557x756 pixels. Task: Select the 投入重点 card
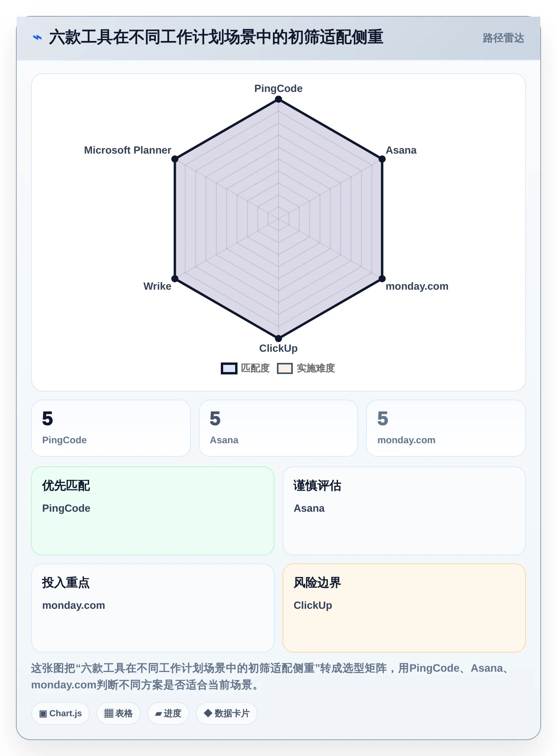[x=153, y=608]
